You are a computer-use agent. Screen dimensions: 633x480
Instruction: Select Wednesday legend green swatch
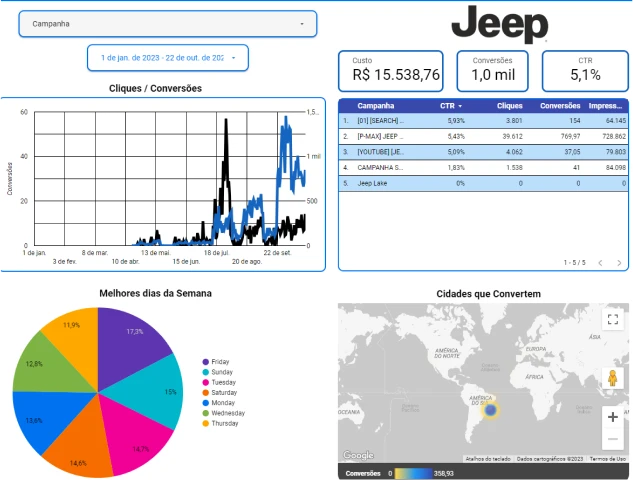[x=205, y=413]
